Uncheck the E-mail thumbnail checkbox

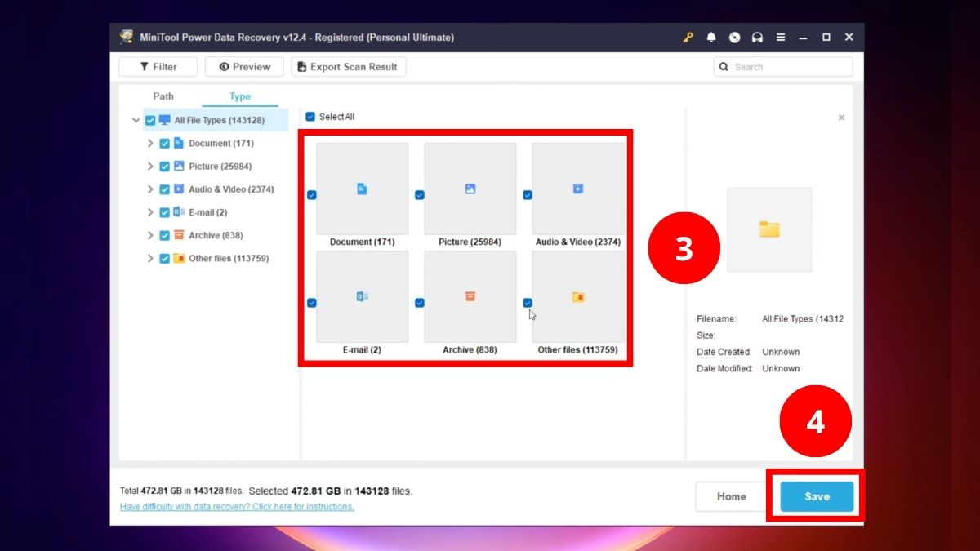[311, 302]
